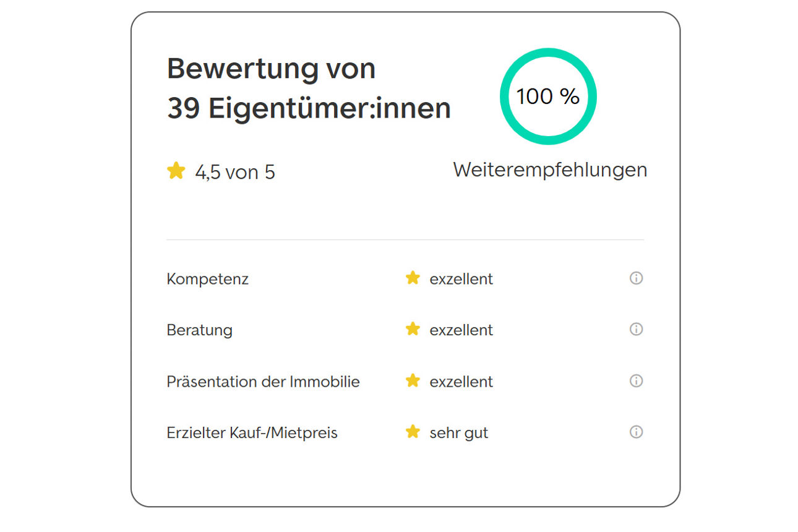Click the info icon for Kompetenz
The width and height of the screenshot is (798, 532).
coord(636,278)
